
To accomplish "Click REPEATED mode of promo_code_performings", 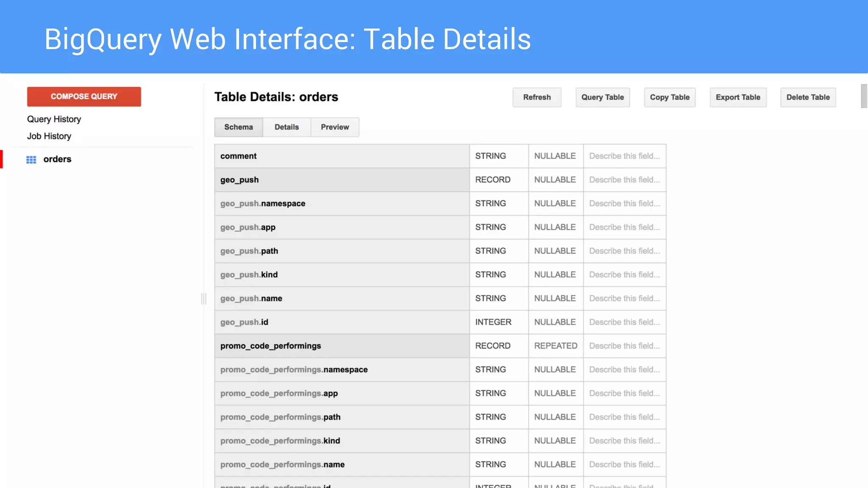I will click(556, 346).
